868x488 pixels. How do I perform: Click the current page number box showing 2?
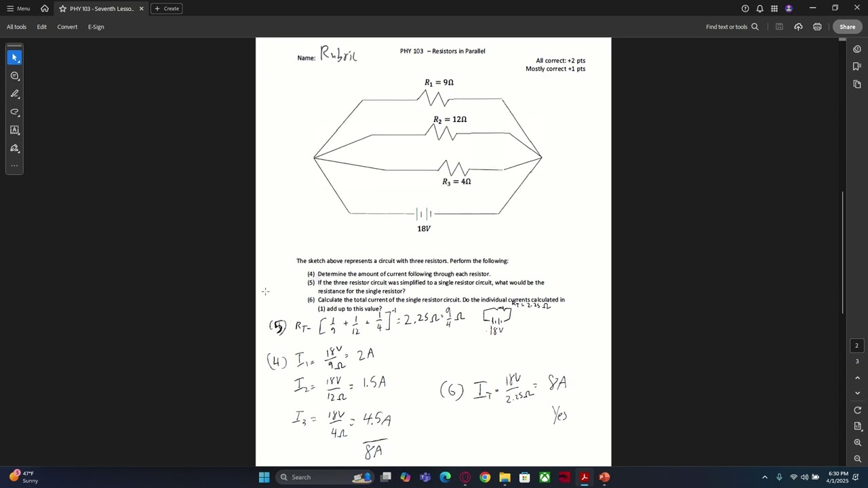pyautogui.click(x=856, y=346)
